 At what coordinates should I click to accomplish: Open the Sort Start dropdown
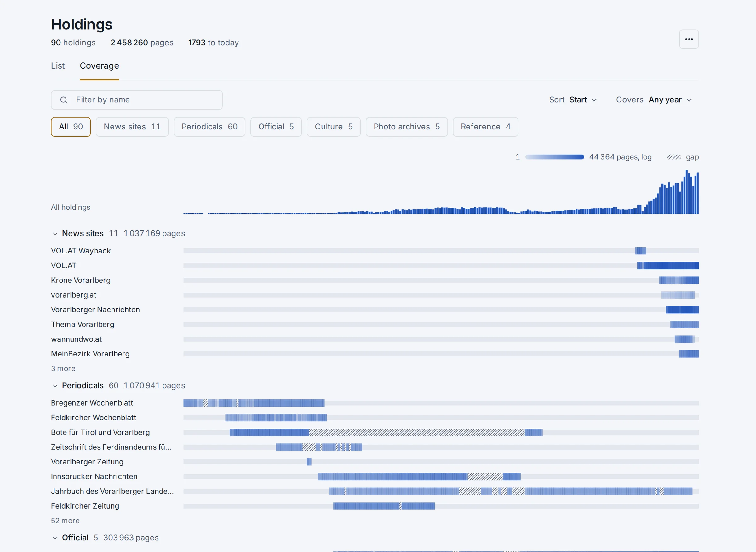pyautogui.click(x=573, y=100)
